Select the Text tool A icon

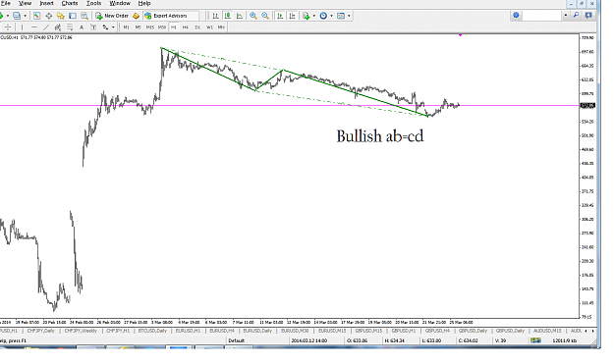click(x=82, y=27)
